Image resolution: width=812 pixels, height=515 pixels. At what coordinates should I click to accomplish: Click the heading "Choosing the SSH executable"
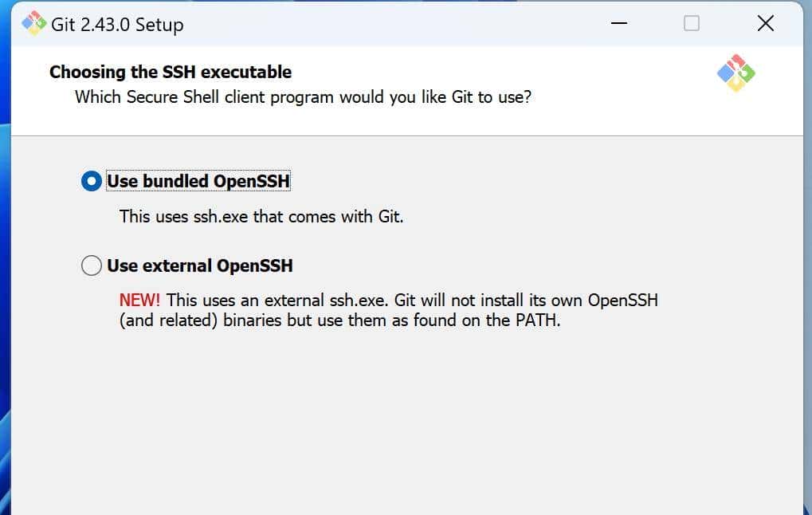(x=170, y=72)
